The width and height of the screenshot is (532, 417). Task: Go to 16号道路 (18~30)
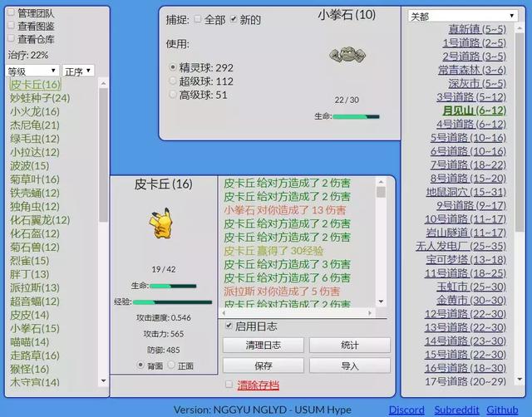[465, 368]
